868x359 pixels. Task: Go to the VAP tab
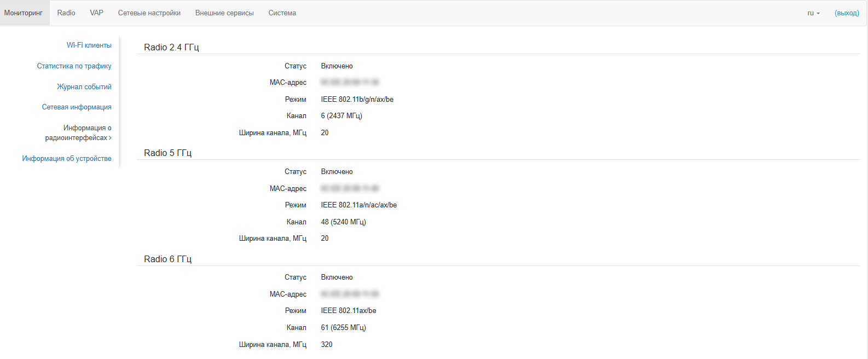point(96,13)
